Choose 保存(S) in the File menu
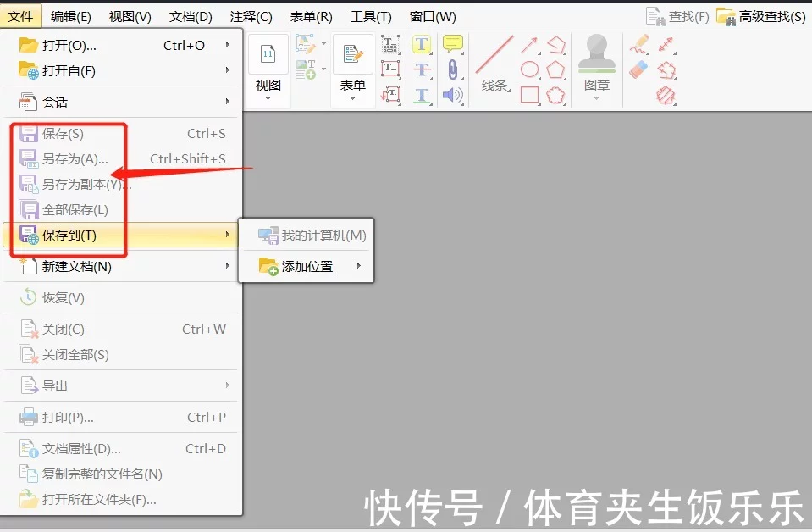 pos(122,134)
